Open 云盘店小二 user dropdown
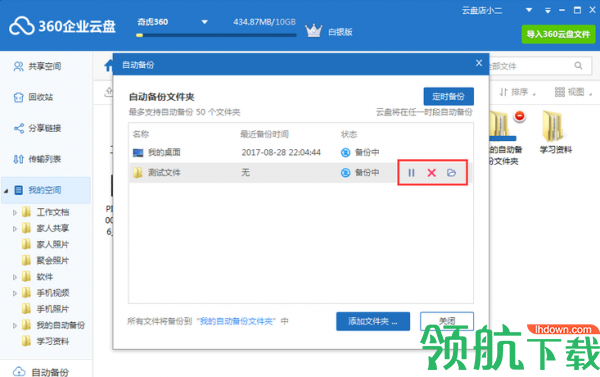 [529, 10]
